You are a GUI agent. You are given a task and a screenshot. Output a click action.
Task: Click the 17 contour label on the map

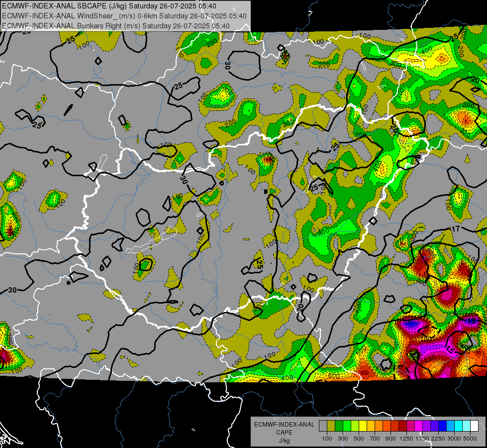(x=455, y=229)
